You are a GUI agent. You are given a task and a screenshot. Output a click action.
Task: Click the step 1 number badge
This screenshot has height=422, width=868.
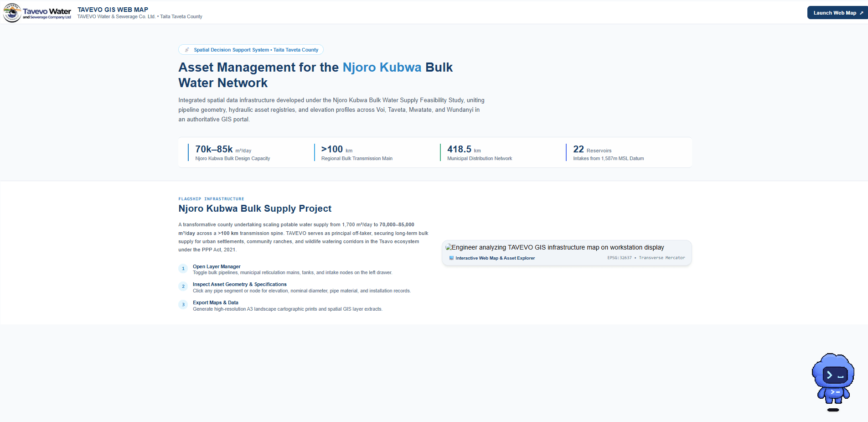point(183,269)
